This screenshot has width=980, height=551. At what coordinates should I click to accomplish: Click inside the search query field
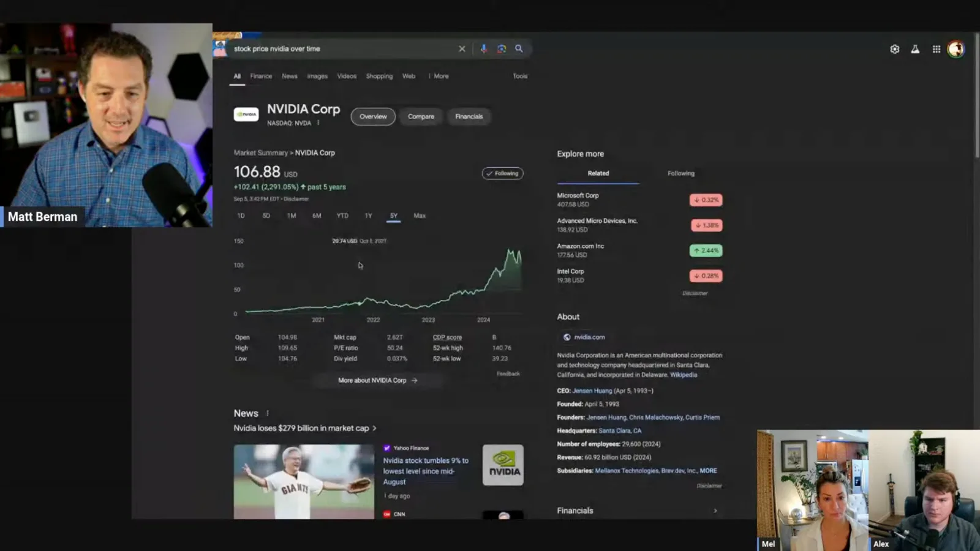342,49
